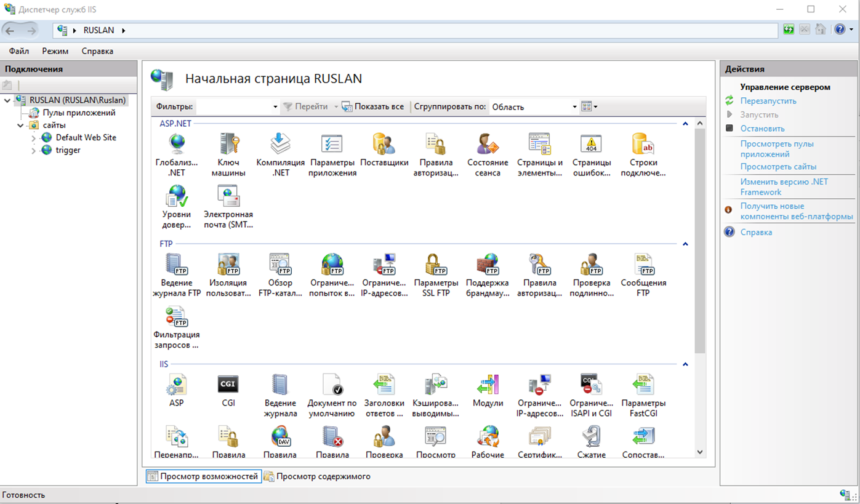This screenshot has width=860, height=504.
Task: Open Ведение журнала FTP icon
Action: point(177,265)
